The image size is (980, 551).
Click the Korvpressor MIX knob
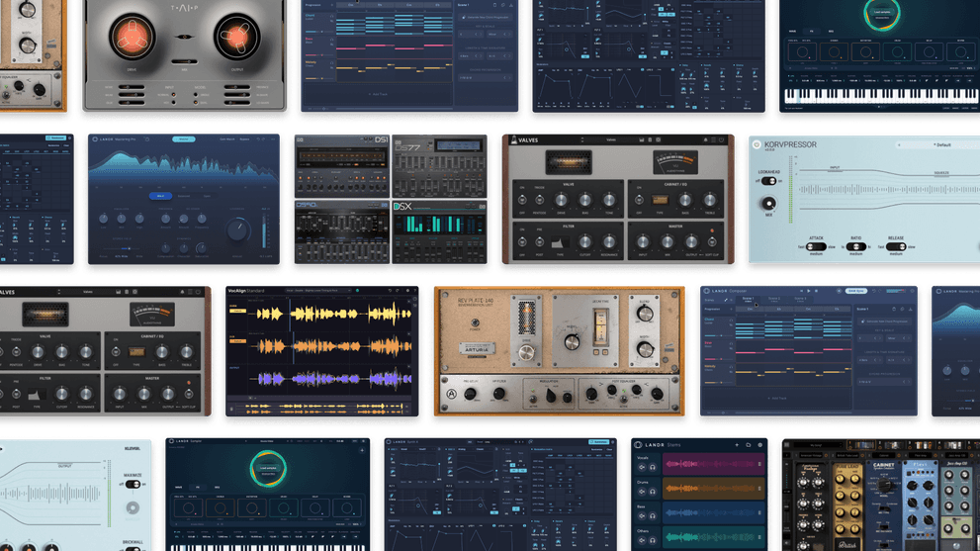(x=768, y=203)
